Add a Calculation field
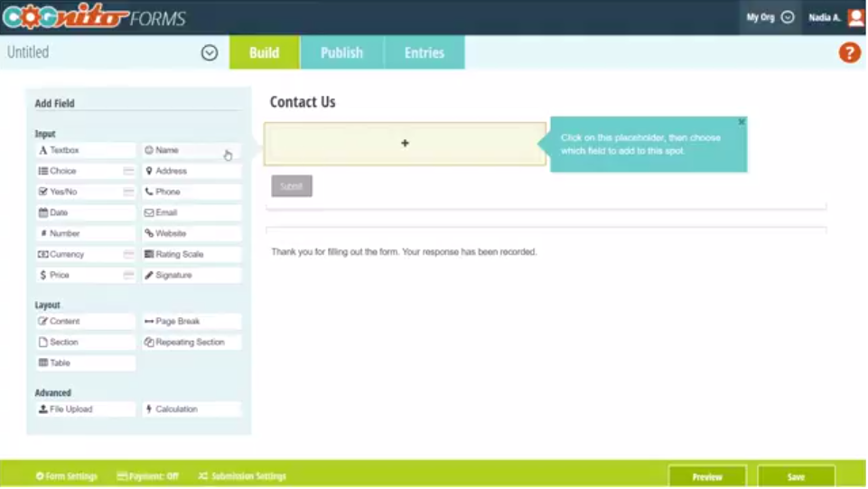868x489 pixels. tap(191, 409)
